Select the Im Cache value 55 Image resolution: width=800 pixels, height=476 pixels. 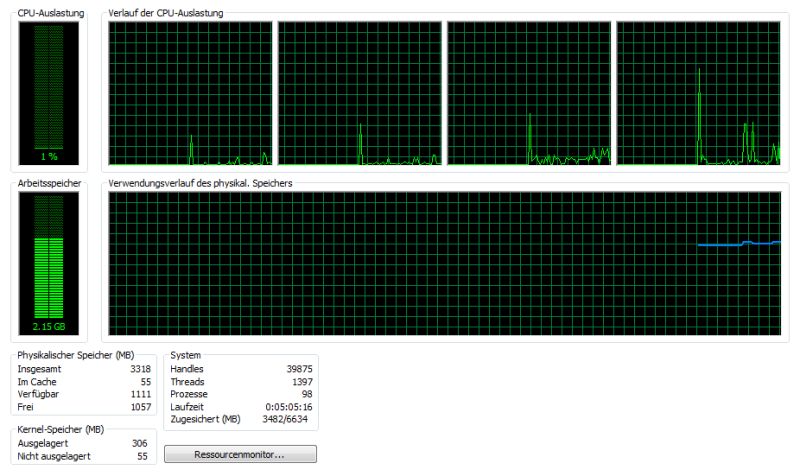coord(146,382)
